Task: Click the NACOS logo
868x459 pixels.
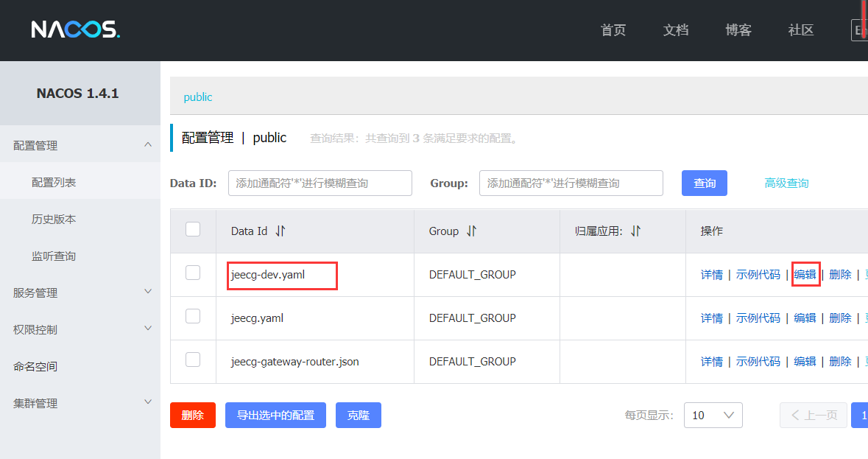Action: (x=74, y=30)
